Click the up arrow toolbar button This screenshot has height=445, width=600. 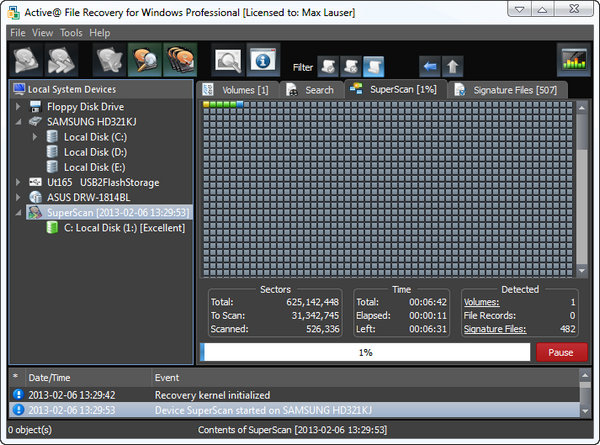point(453,67)
